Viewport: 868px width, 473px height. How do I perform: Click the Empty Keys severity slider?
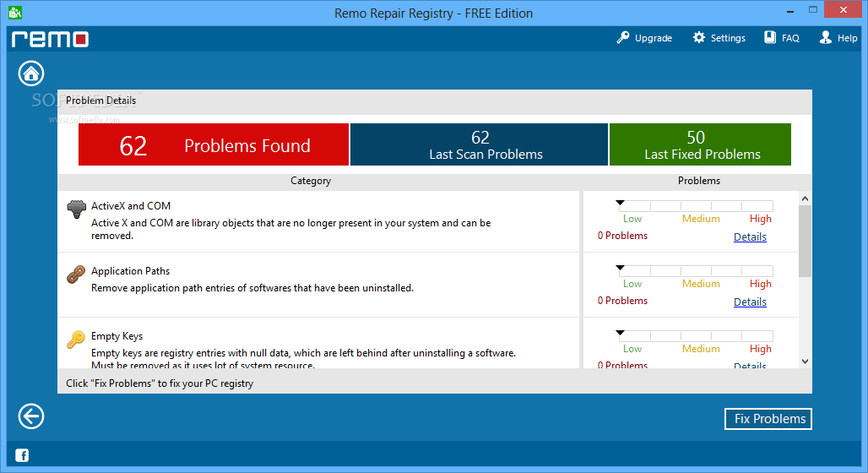tap(696, 335)
